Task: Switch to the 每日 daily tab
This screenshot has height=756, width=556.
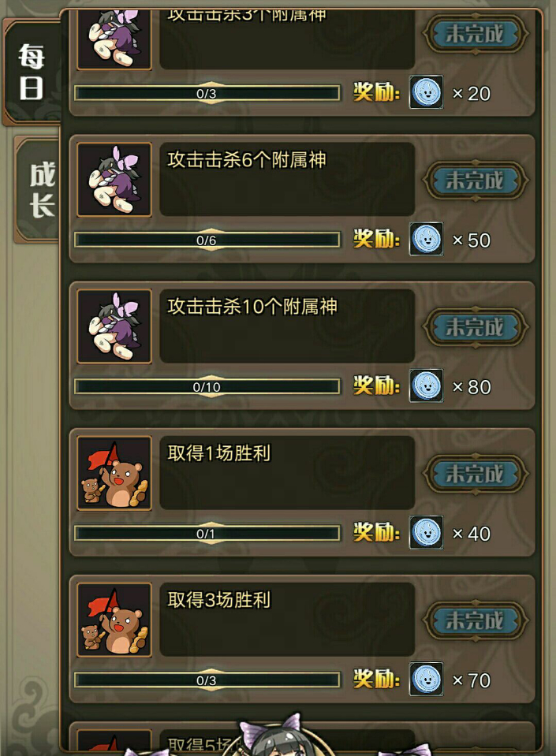Action: pos(32,72)
